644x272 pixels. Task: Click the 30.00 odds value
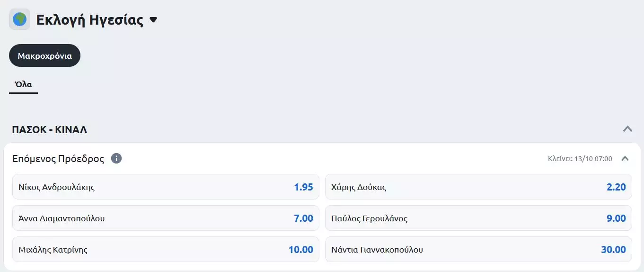pos(613,249)
